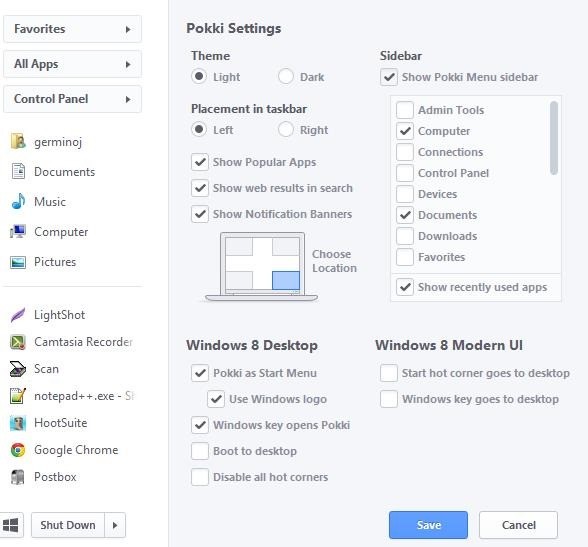This screenshot has width=588, height=547.
Task: Select the Dark theme radio button
Action: coord(286,77)
